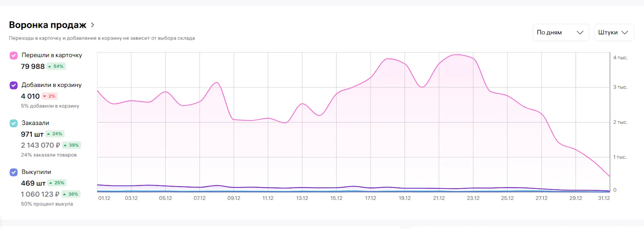Hide the Выкупили series checkbox

point(14,172)
